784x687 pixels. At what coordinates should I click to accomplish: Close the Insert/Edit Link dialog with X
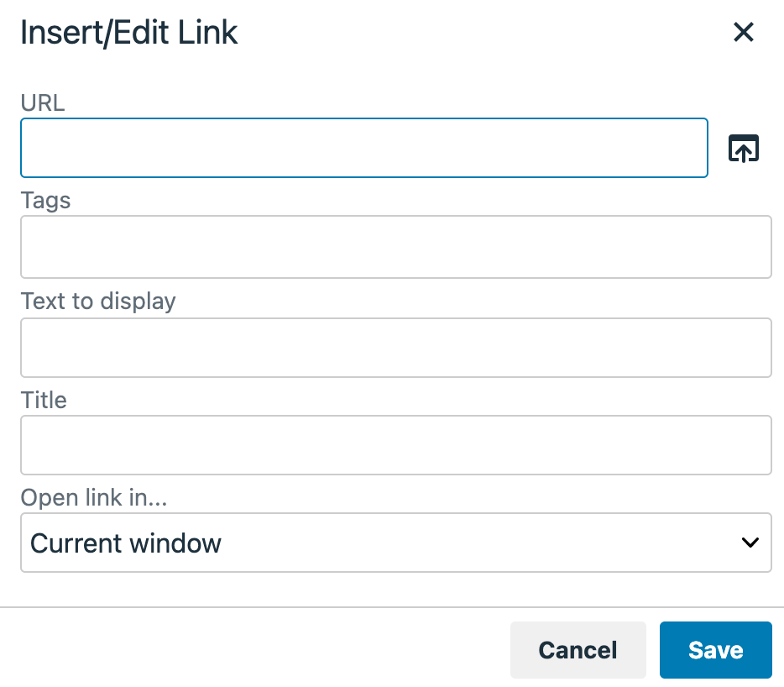pyautogui.click(x=744, y=33)
